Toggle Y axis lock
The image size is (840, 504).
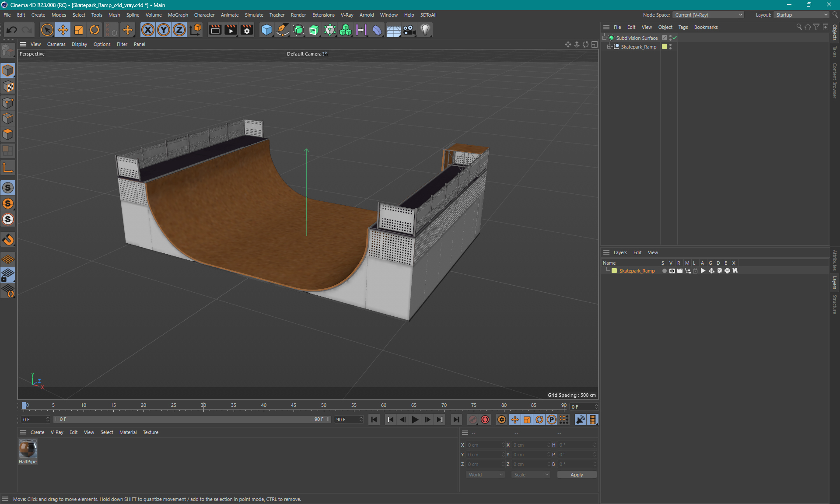click(x=164, y=30)
